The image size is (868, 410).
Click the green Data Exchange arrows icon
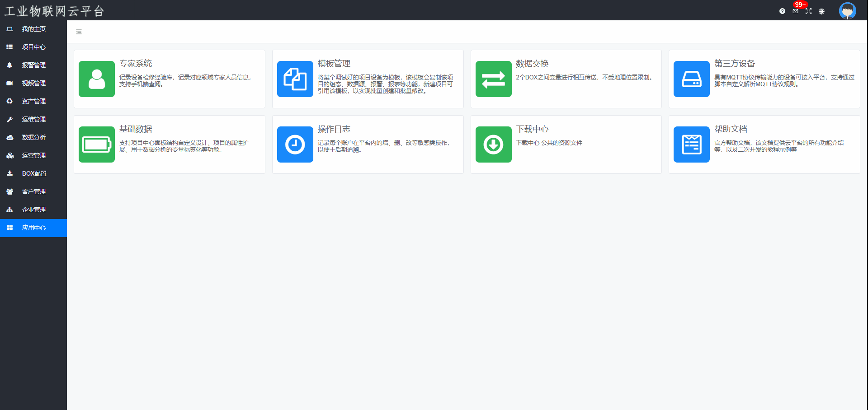(493, 79)
